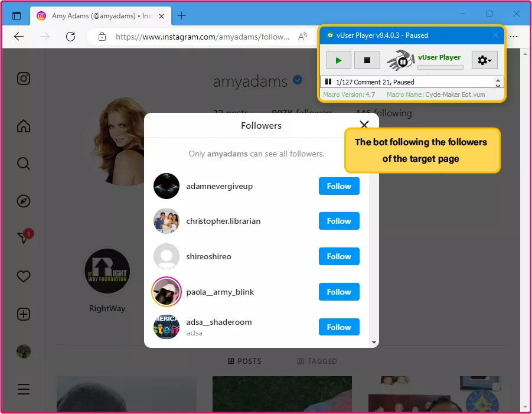Refresh the browser page
The image size is (532, 414).
[71, 36]
